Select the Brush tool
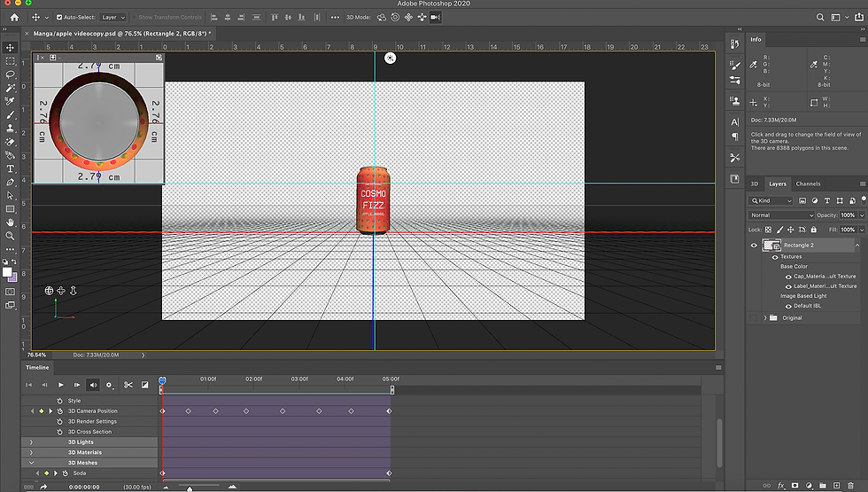This screenshot has width=868, height=492. (x=10, y=114)
